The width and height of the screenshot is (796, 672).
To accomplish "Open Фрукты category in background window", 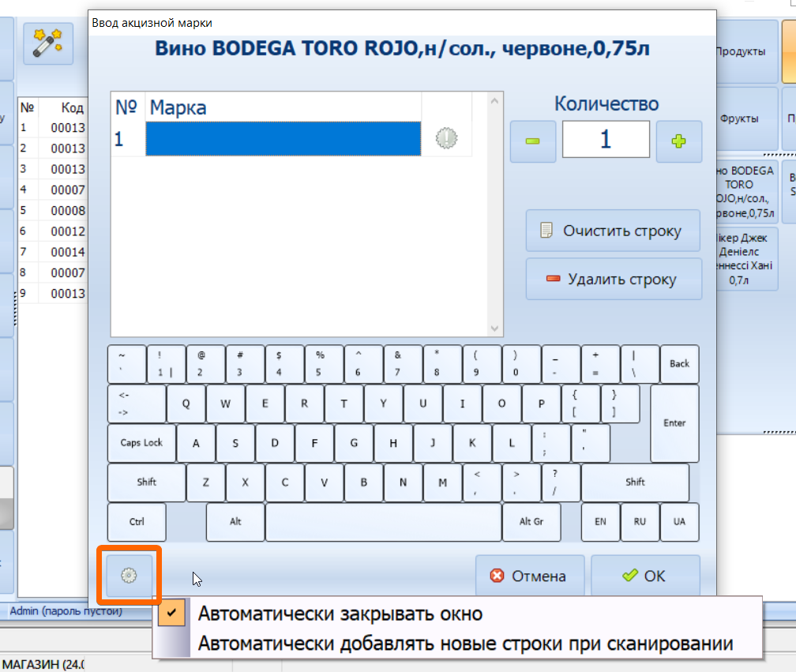I will (747, 118).
